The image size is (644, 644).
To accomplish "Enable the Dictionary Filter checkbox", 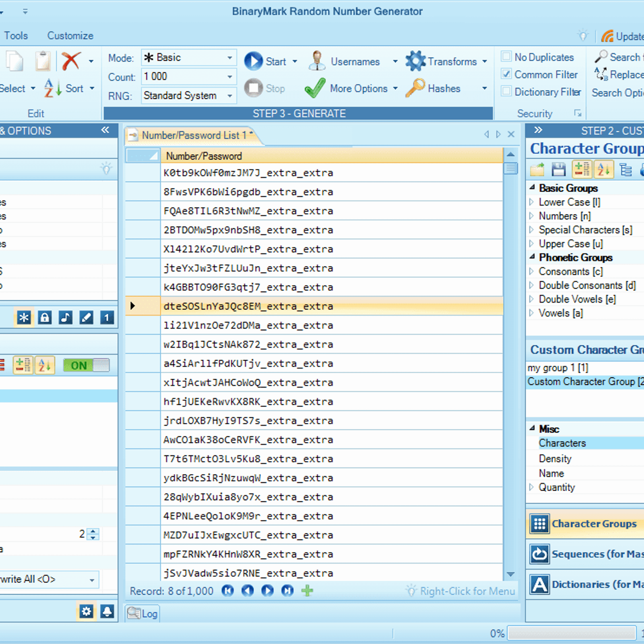I will click(506, 91).
